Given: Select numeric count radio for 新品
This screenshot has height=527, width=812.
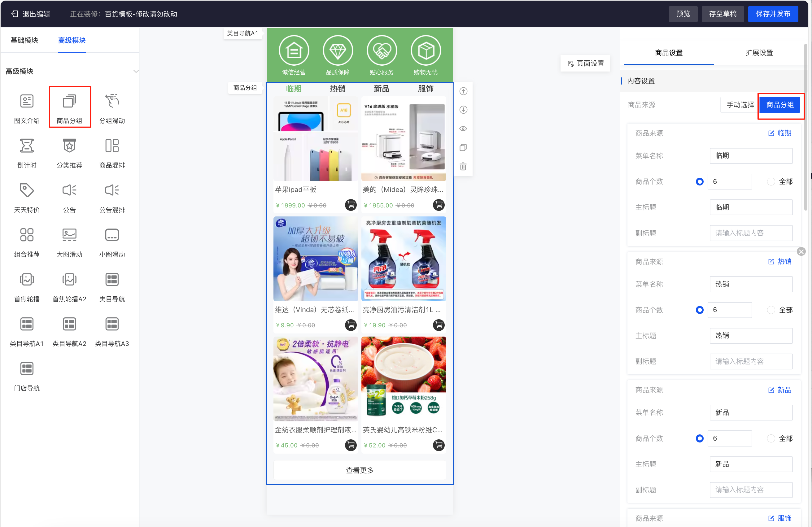Looking at the screenshot, I should 699,438.
